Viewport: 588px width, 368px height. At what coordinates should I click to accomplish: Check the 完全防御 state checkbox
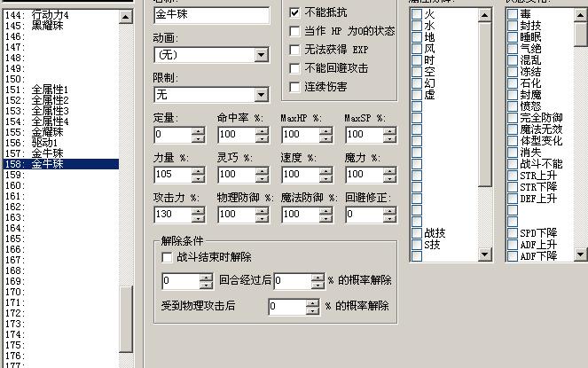513,118
